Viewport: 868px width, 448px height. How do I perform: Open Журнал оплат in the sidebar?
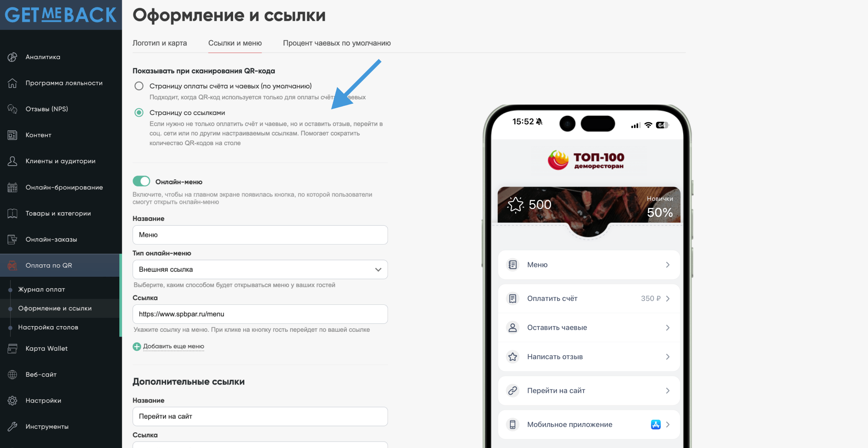point(41,290)
